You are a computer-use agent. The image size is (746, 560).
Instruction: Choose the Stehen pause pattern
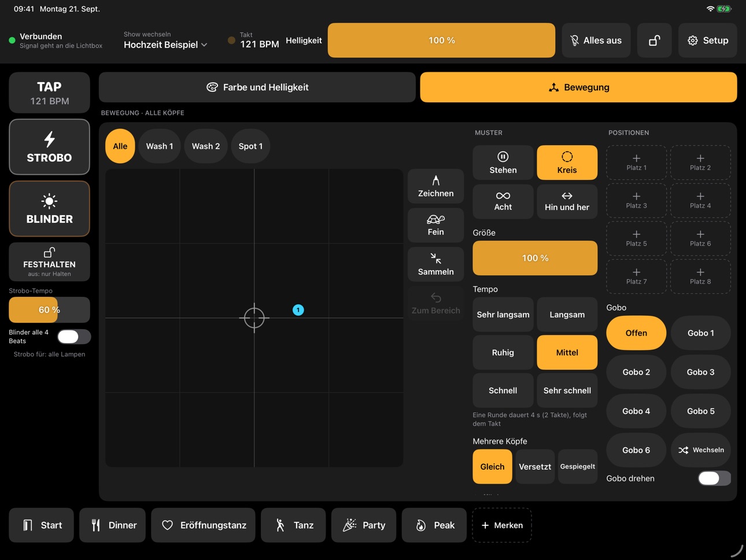503,163
